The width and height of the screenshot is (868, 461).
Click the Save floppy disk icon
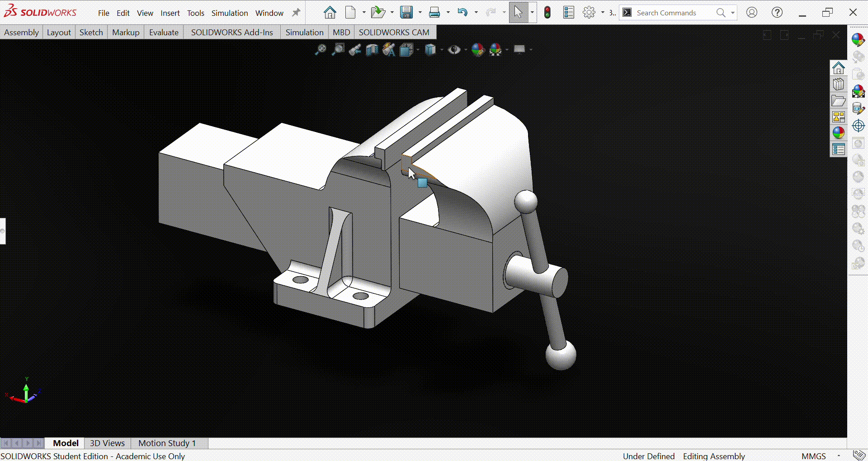tap(406, 13)
